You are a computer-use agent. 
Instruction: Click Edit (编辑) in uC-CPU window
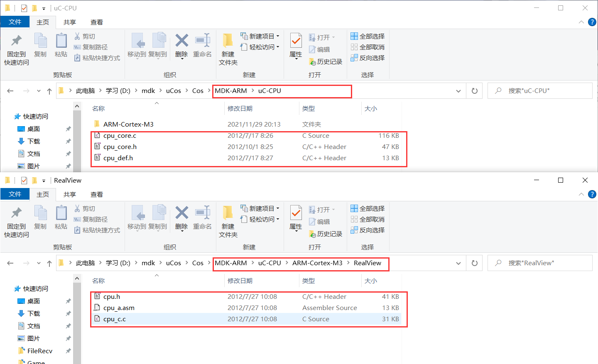click(319, 49)
